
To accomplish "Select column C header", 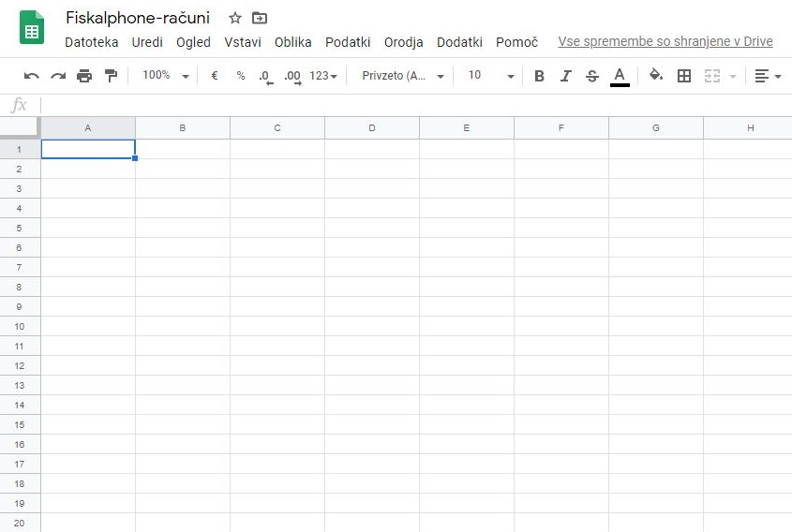I will coord(277,127).
